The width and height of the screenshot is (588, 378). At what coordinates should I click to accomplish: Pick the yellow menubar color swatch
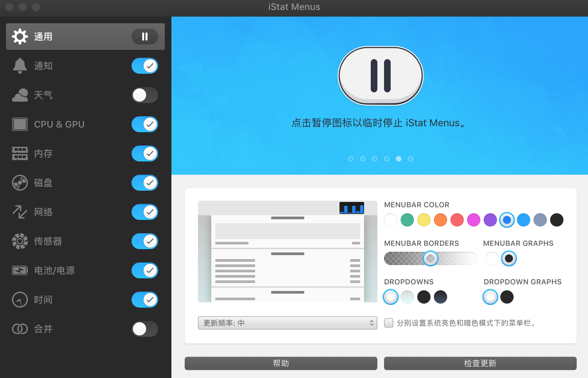[x=424, y=220]
